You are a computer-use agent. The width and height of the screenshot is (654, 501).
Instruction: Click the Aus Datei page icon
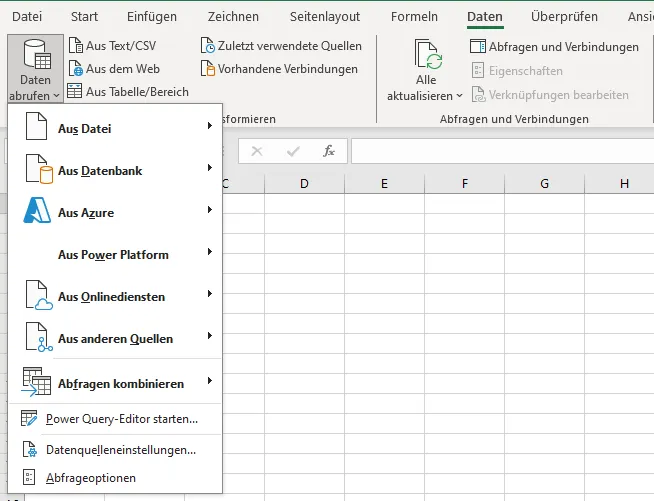[36, 126]
